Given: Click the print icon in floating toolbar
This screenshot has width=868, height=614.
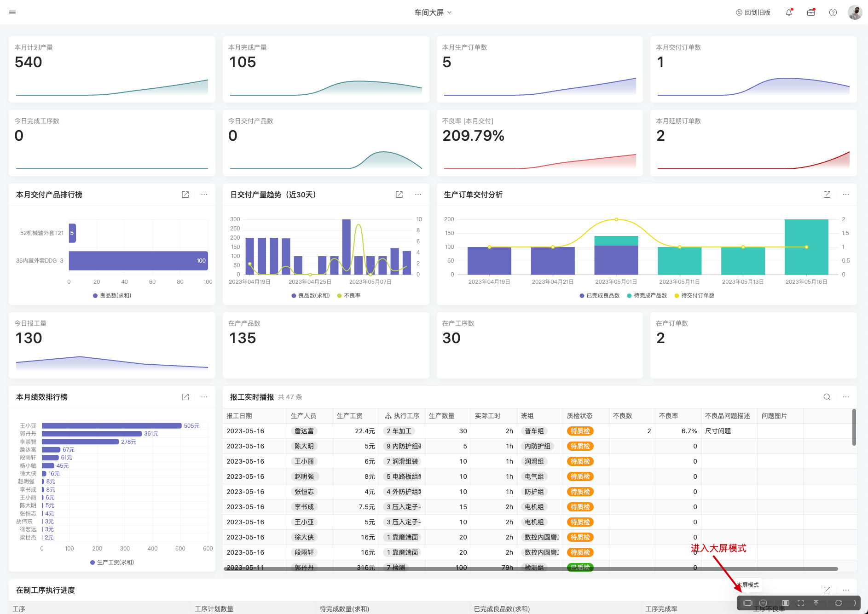Looking at the screenshot, I should [763, 603].
